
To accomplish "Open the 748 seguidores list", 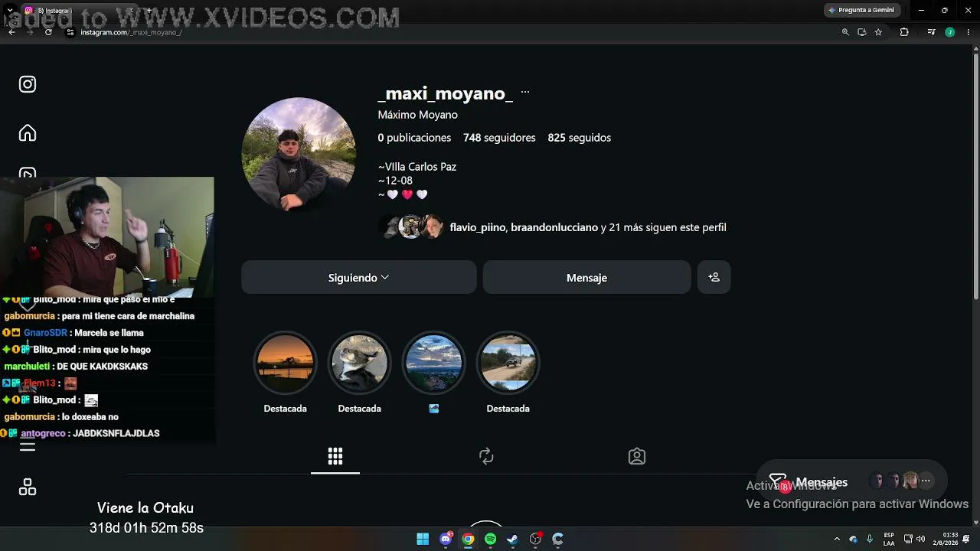I will (499, 138).
